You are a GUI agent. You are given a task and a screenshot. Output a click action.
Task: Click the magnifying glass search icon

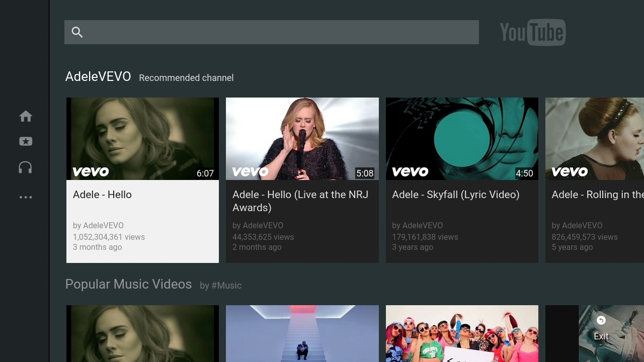coord(77,32)
